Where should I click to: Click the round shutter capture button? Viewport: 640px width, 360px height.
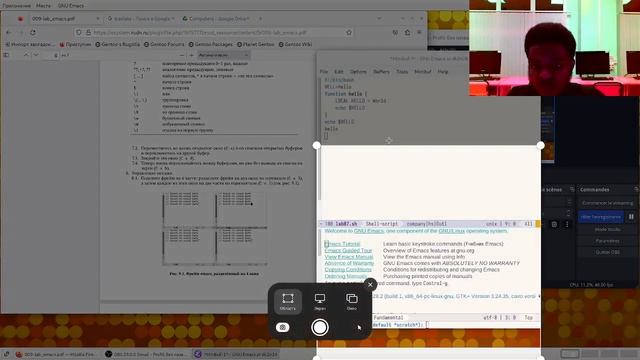pos(320,327)
